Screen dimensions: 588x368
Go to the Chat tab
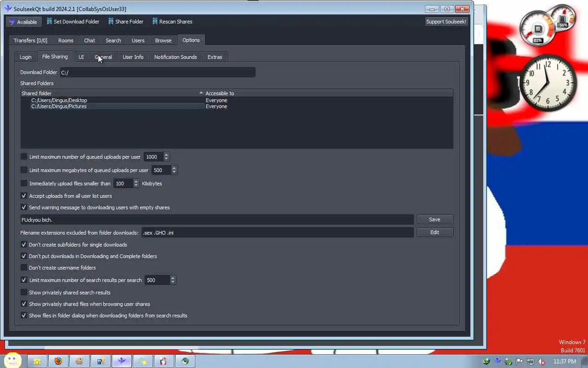click(90, 40)
